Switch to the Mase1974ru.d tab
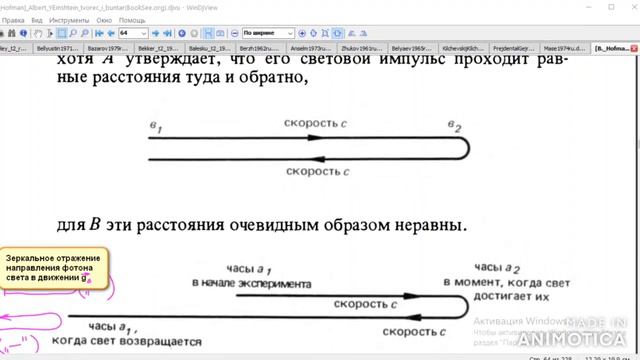The image size is (640, 360). tap(564, 48)
